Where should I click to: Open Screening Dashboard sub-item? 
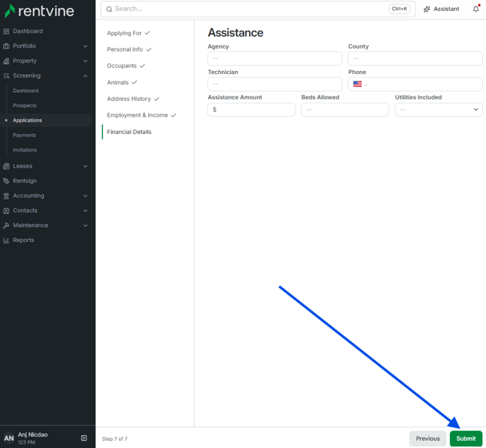(25, 91)
